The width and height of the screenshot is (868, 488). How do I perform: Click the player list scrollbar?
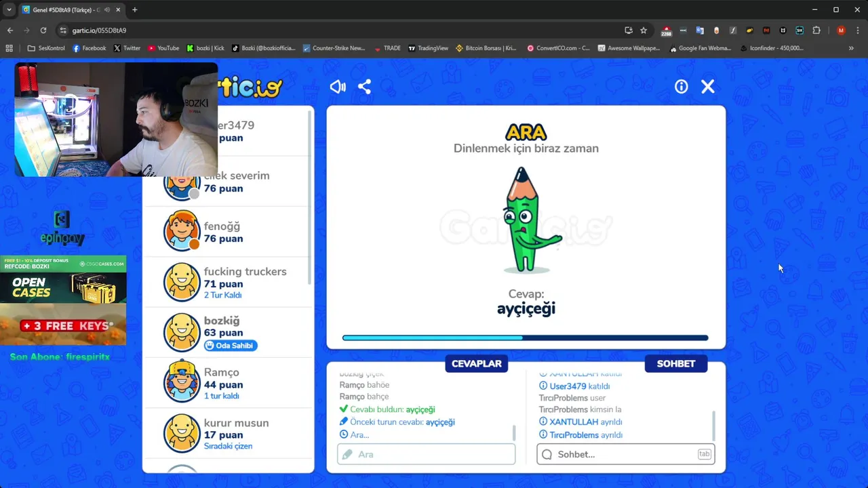(310, 197)
